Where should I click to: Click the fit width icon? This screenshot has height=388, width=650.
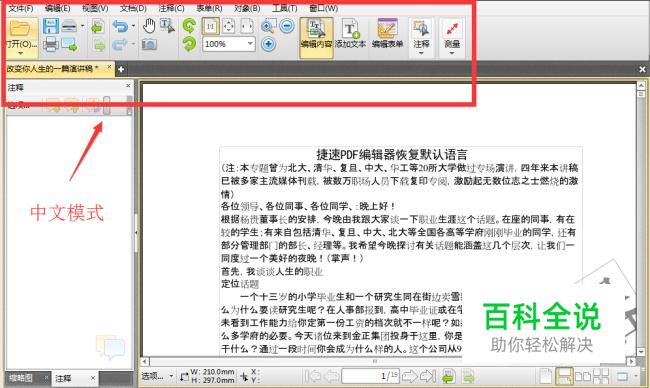tap(247, 27)
